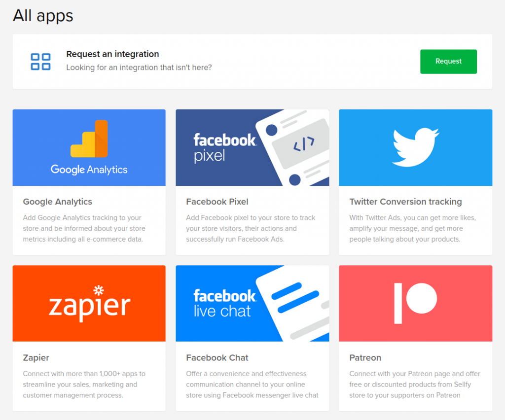Click the facebook pixel logo text
The image size is (505, 420).
pyautogui.click(x=224, y=147)
